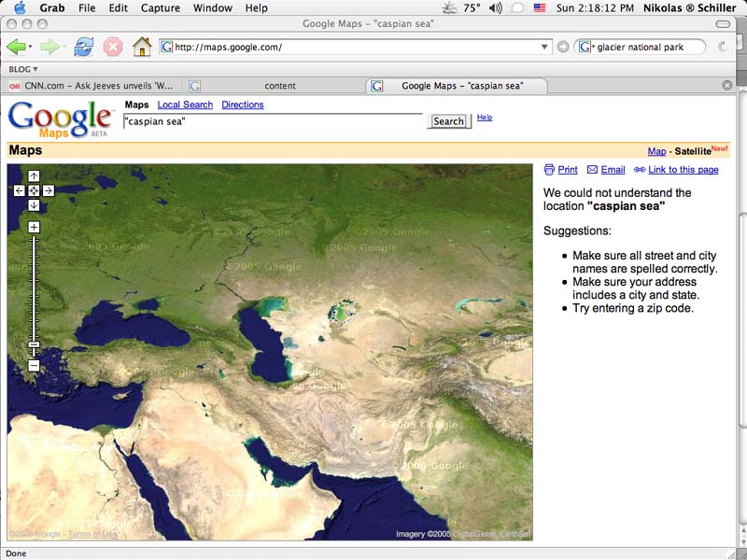Click 'Link to this page'
This screenshot has height=560, width=747.
[x=684, y=170]
